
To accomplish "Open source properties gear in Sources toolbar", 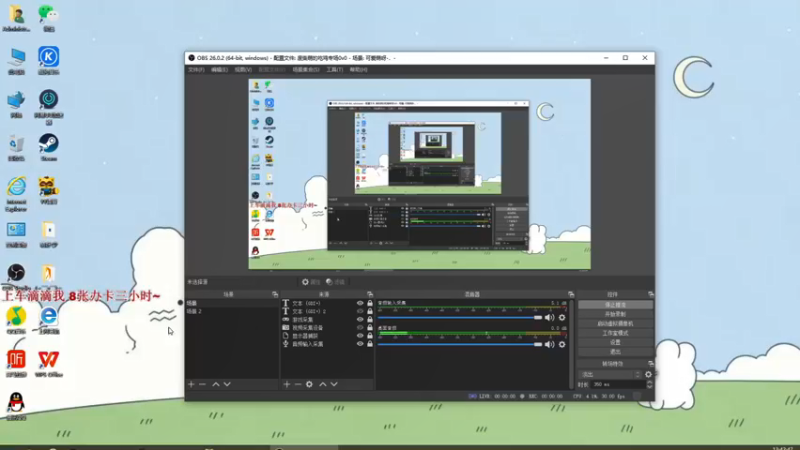I will (309, 384).
